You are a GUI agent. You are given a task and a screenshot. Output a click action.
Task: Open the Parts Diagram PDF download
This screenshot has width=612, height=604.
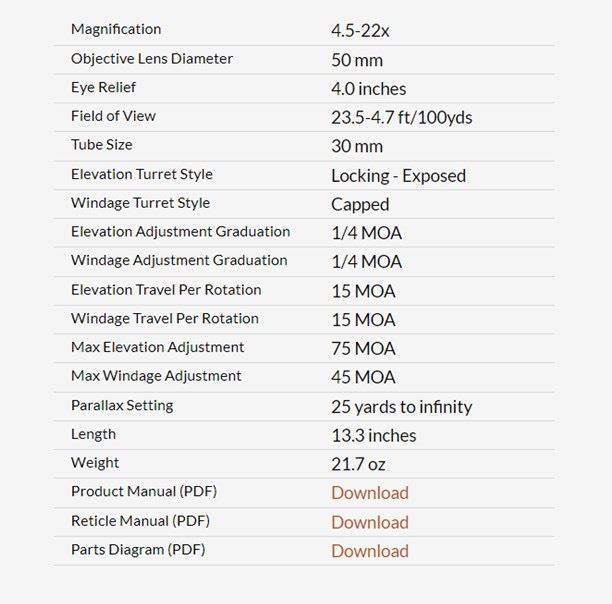click(369, 551)
